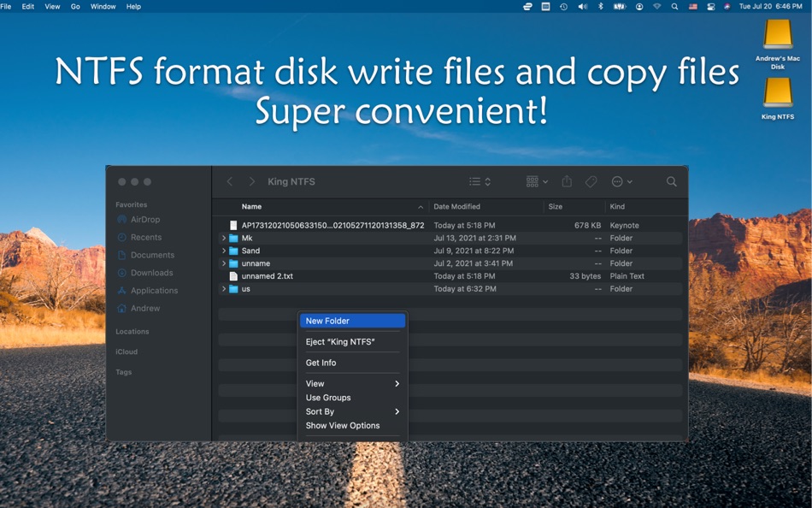Go forward in Finder window
The width and height of the screenshot is (812, 508).
tap(251, 181)
